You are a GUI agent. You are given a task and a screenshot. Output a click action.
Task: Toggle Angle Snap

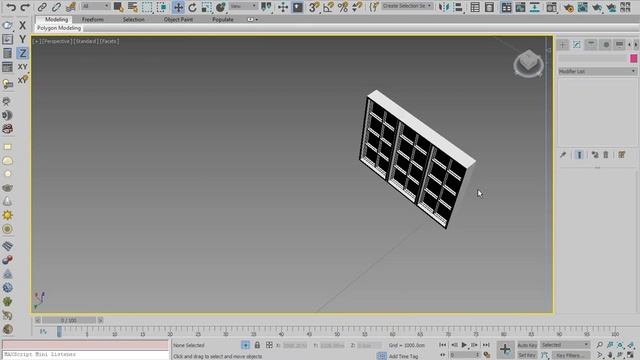pyautogui.click(x=328, y=7)
